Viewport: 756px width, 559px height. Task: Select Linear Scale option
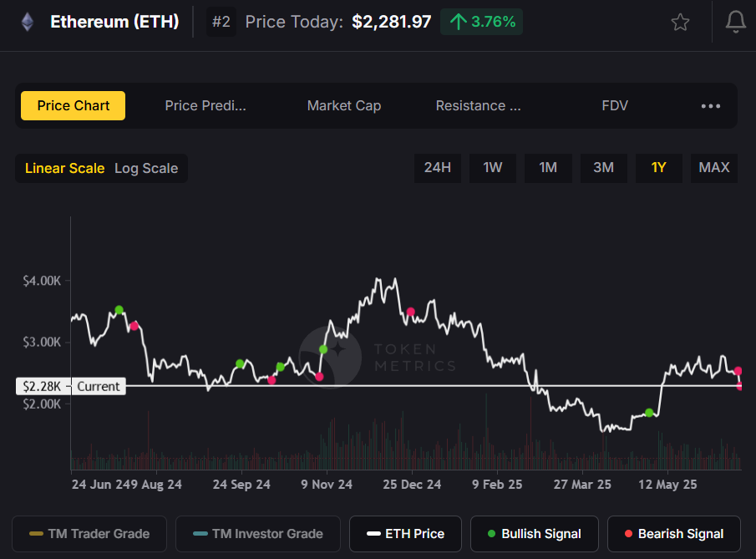[x=64, y=168]
